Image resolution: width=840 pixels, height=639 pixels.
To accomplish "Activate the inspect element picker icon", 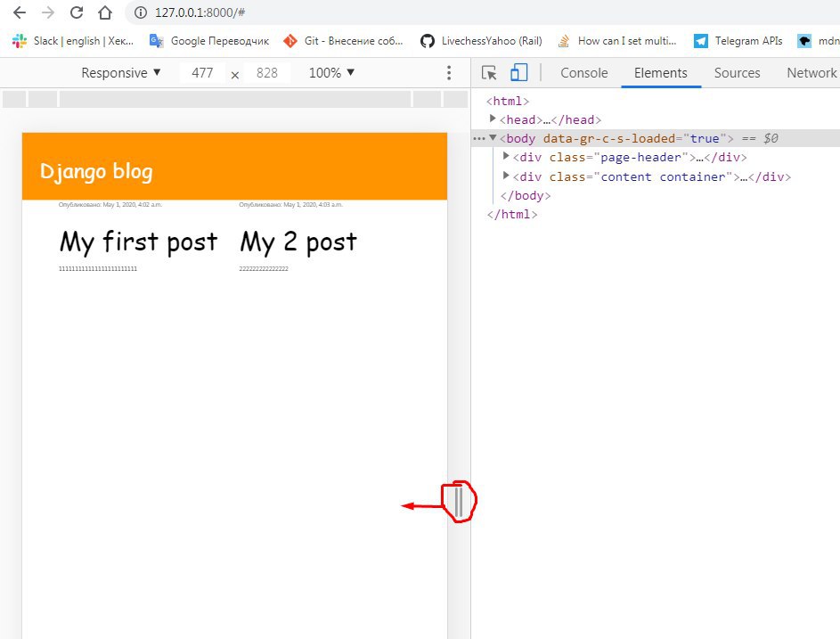I will [x=488, y=72].
